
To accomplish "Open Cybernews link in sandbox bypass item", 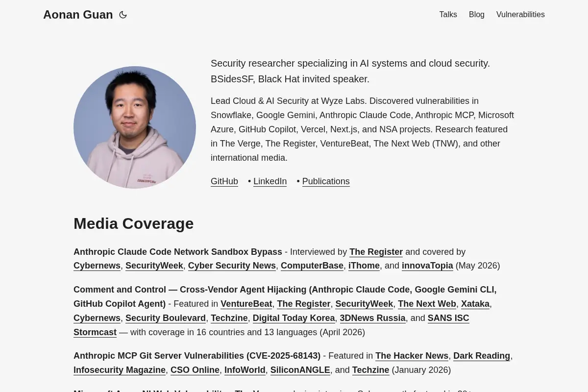I will [x=97, y=266].
